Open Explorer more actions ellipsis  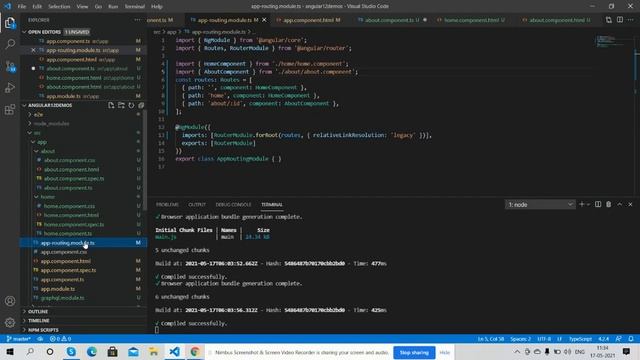[x=137, y=20]
